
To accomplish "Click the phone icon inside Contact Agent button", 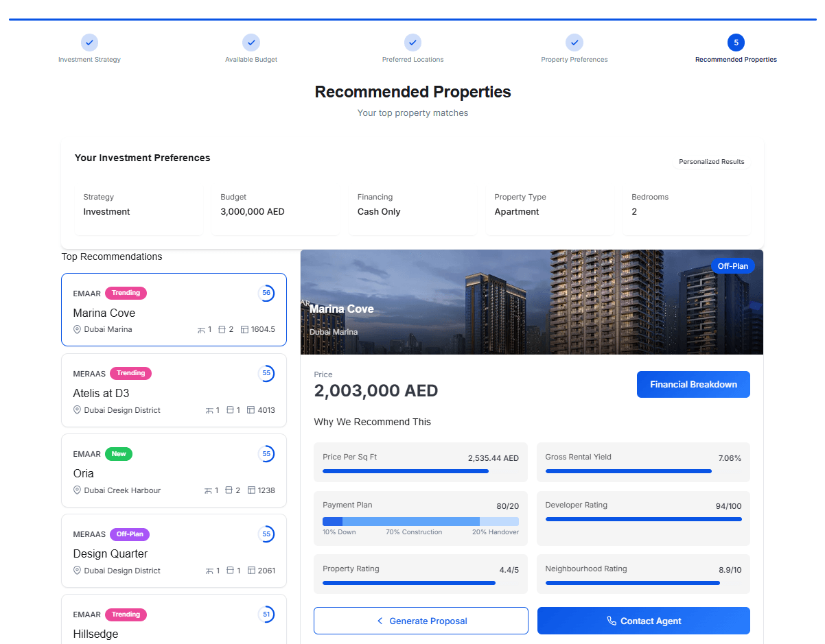I will point(612,621).
